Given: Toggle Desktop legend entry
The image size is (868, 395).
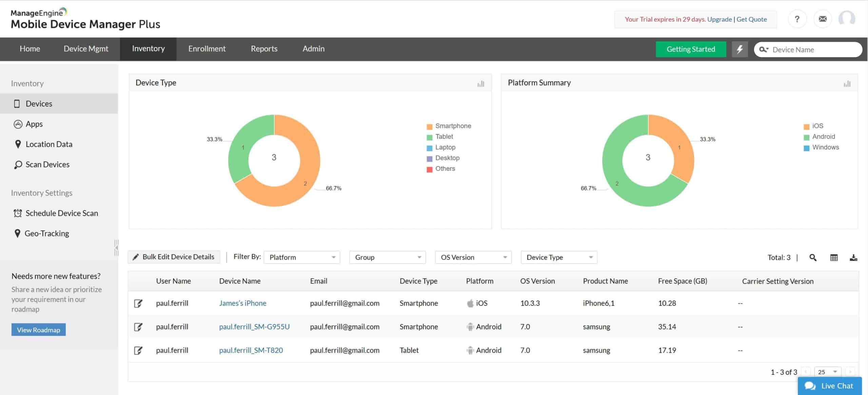Looking at the screenshot, I should click(x=443, y=158).
